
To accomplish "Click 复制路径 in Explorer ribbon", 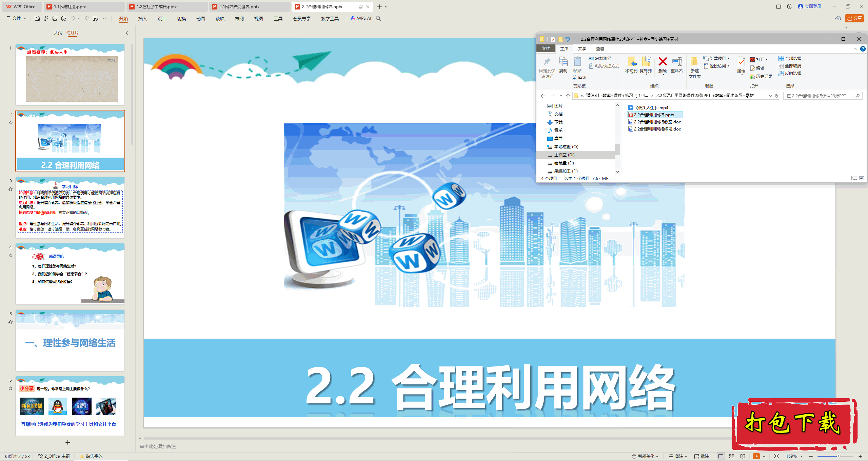I will click(600, 59).
